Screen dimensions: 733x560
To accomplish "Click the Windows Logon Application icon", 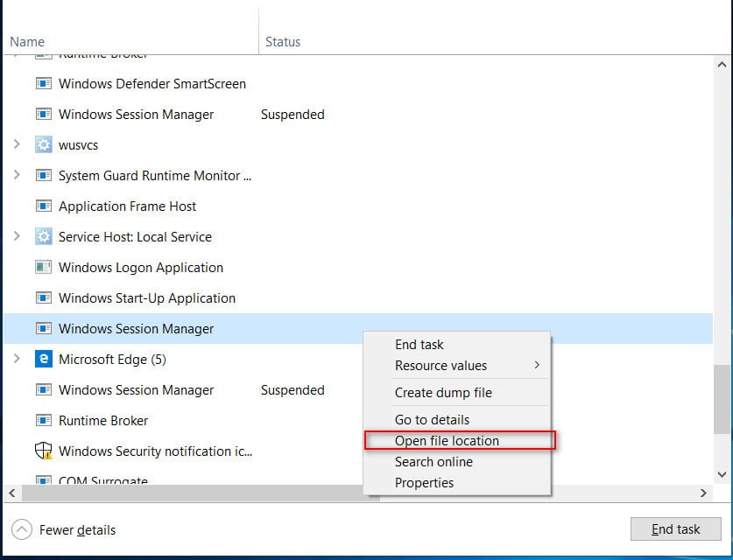I will (43, 268).
